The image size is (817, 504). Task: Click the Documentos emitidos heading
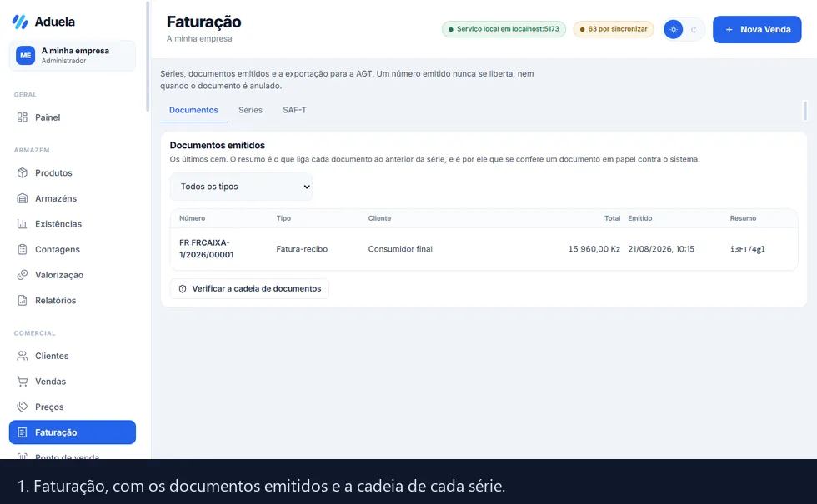click(x=218, y=146)
